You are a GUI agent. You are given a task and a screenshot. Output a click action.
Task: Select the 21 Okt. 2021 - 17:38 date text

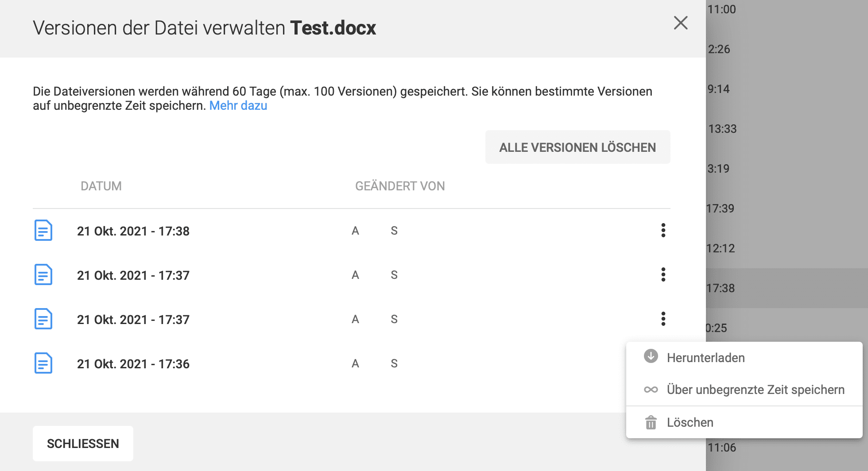[133, 231]
